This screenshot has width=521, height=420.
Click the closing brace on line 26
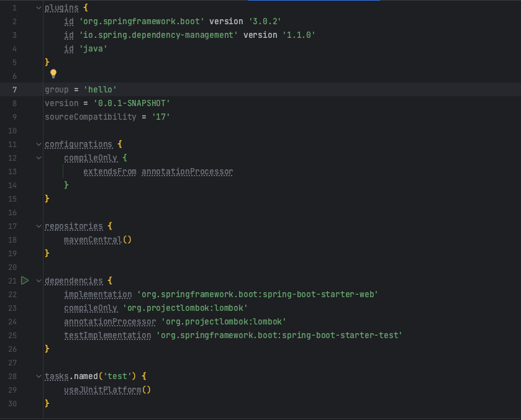tap(47, 349)
